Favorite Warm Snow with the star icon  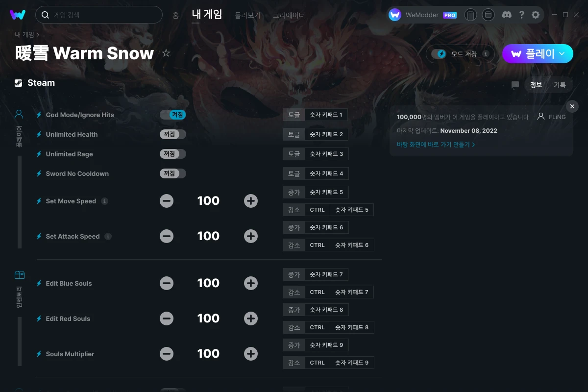tap(166, 53)
